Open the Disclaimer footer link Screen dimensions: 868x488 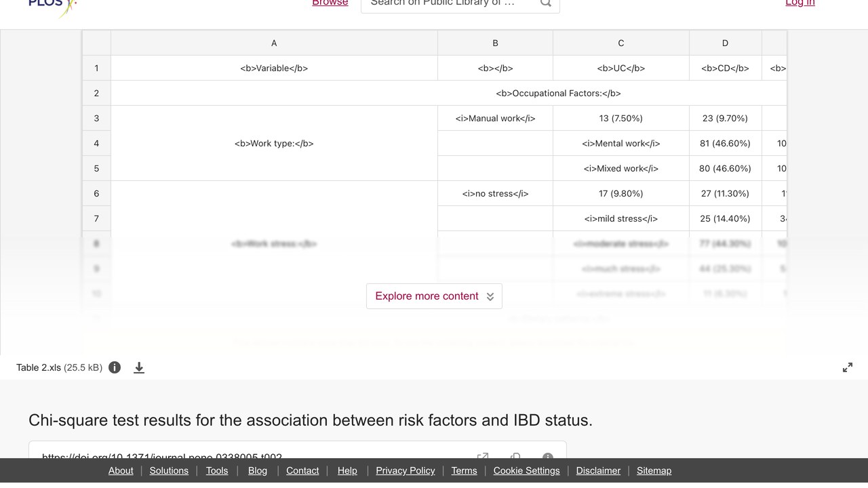(598, 470)
